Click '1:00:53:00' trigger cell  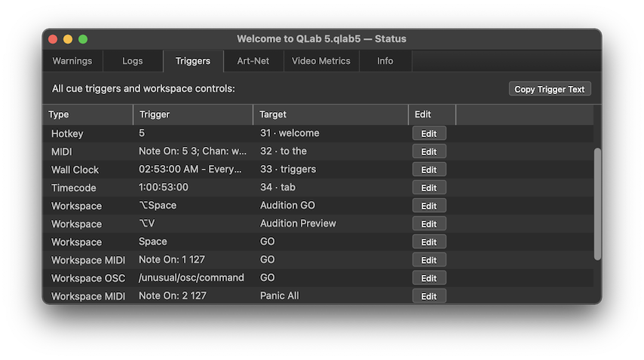coord(164,188)
